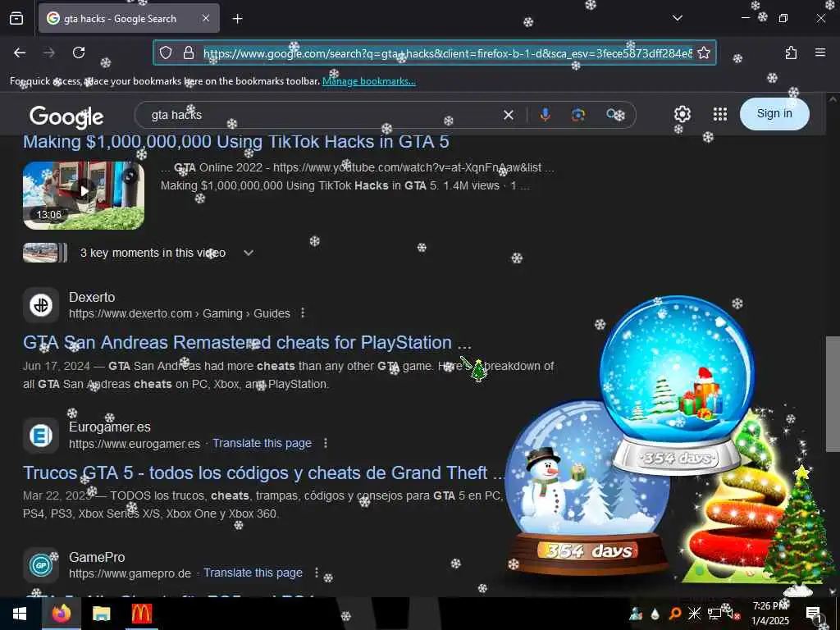This screenshot has width=840, height=630.
Task: Open Google quick settings gear
Action: tap(682, 114)
